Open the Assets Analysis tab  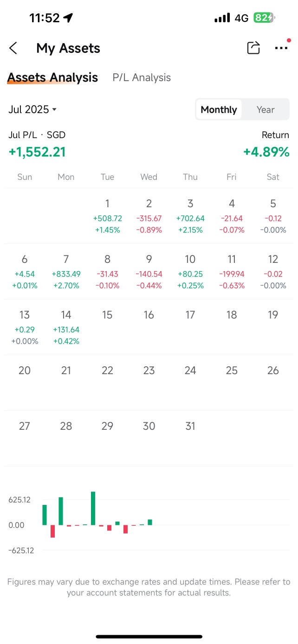(x=52, y=77)
